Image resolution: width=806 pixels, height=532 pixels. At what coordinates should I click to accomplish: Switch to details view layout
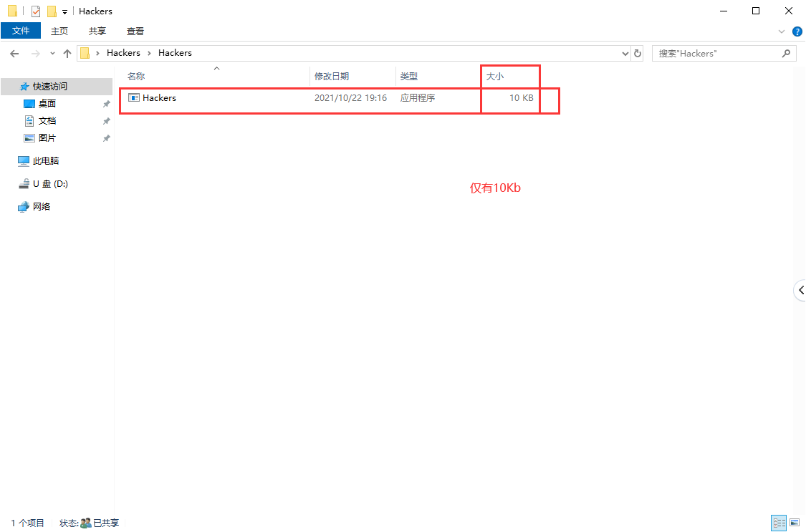point(778,523)
